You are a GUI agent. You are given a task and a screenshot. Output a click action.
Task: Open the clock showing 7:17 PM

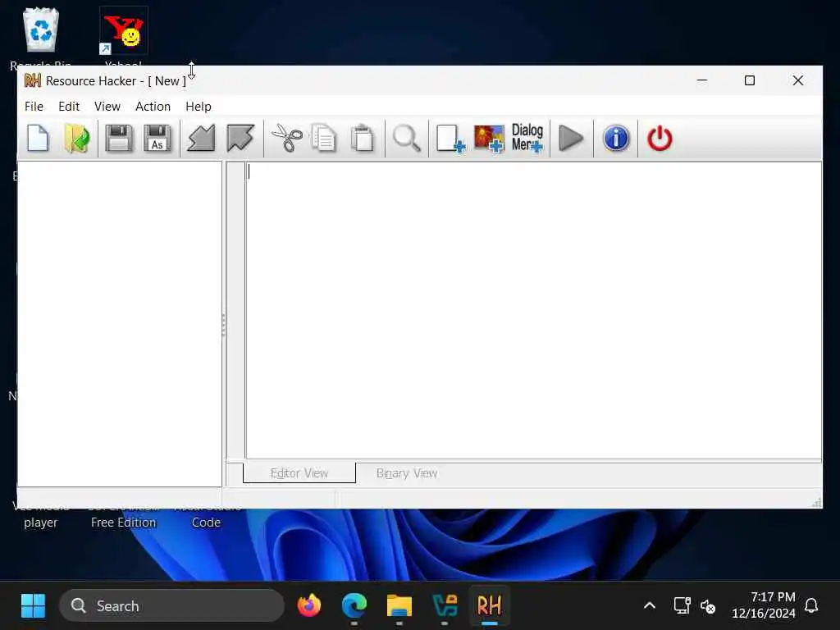point(764,605)
